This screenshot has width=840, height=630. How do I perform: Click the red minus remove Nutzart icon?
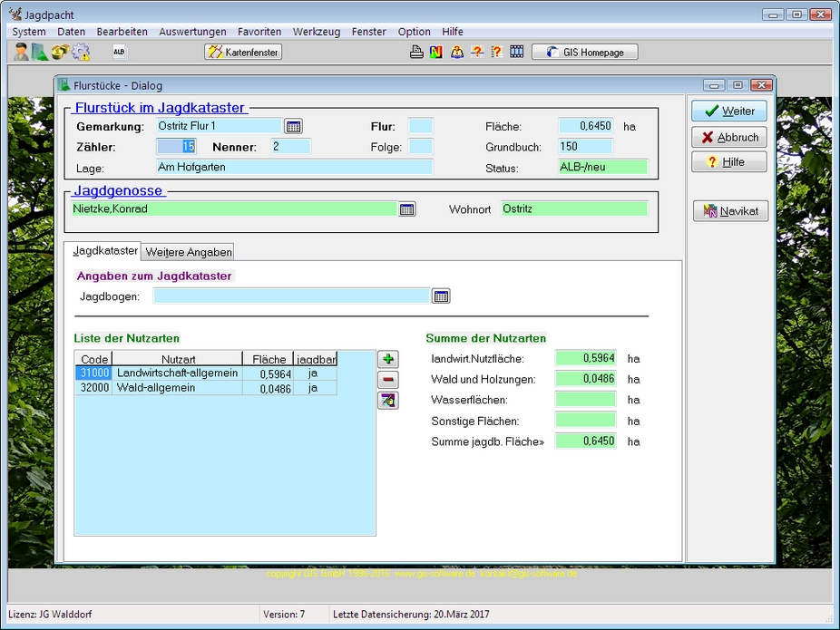tap(388, 380)
